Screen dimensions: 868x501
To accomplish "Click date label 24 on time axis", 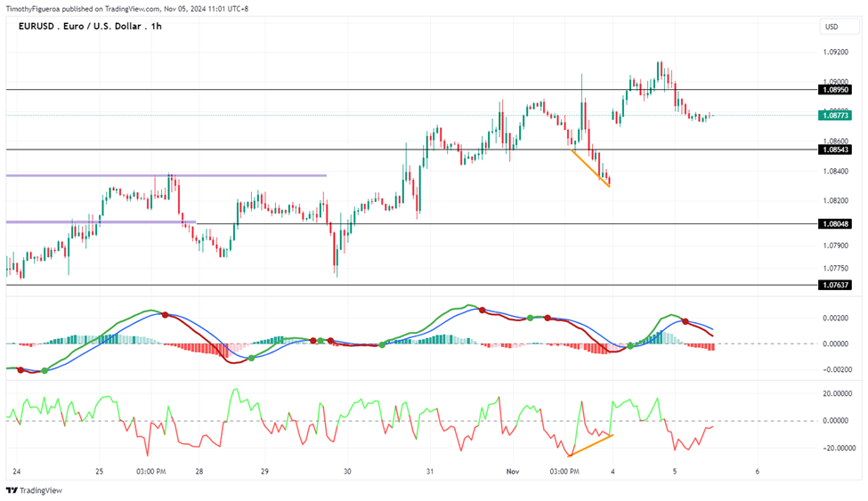I will (17, 472).
